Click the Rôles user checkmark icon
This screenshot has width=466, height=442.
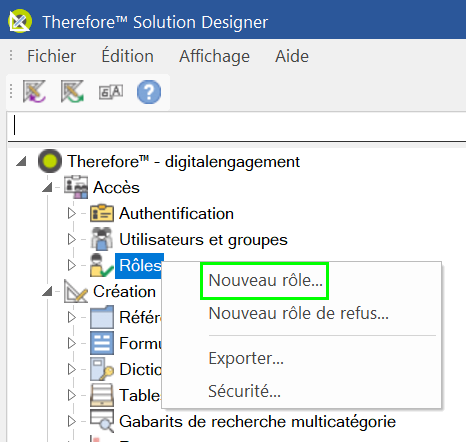[101, 265]
